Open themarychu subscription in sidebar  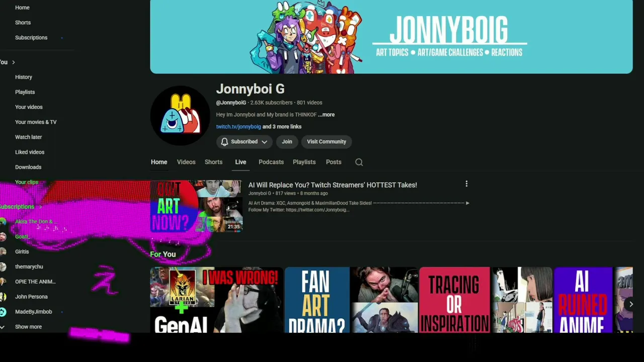click(29, 266)
